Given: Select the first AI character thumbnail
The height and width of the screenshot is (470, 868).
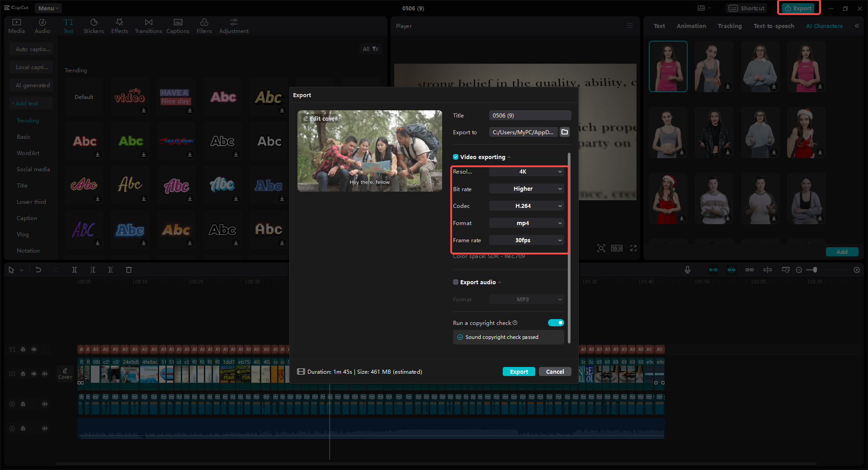Looking at the screenshot, I should [668, 66].
